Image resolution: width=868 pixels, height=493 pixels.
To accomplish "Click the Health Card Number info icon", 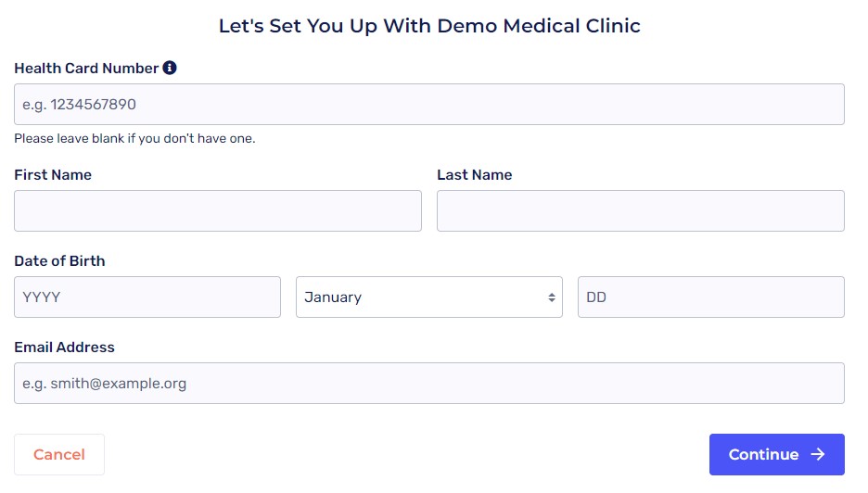I will pyautogui.click(x=170, y=68).
